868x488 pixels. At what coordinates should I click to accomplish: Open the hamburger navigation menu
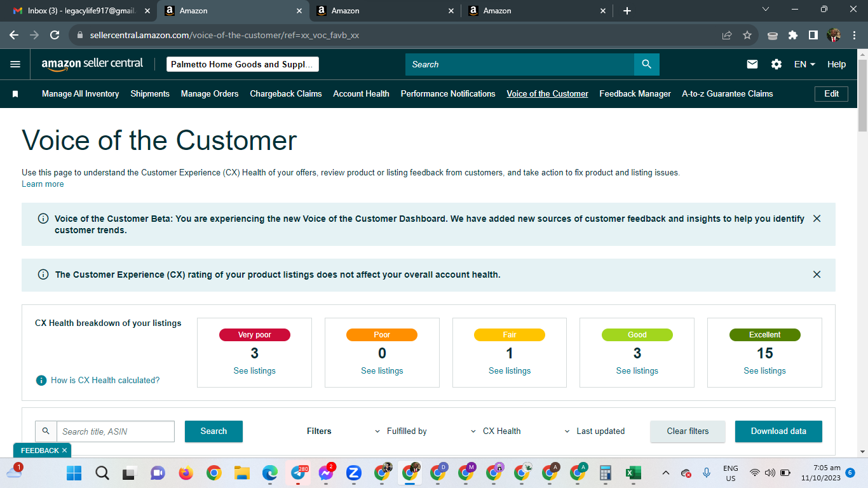15,64
